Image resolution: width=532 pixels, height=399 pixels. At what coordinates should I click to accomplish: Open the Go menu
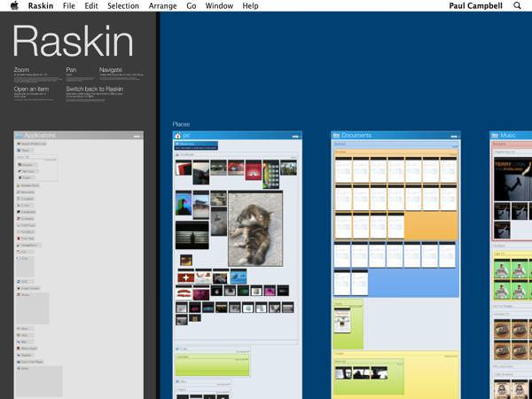191,6
